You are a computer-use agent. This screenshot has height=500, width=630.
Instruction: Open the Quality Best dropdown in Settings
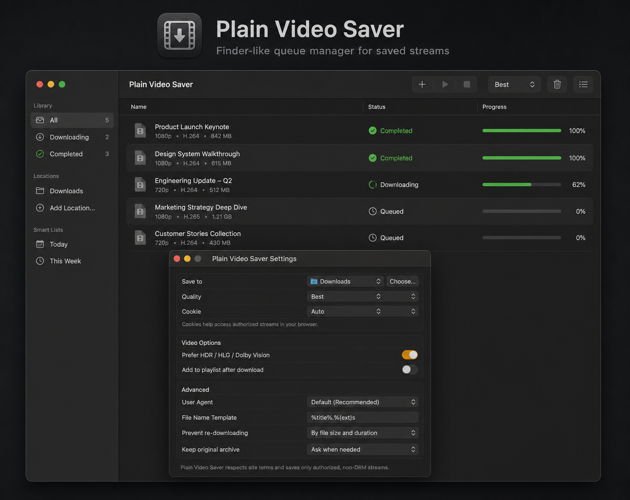click(362, 297)
